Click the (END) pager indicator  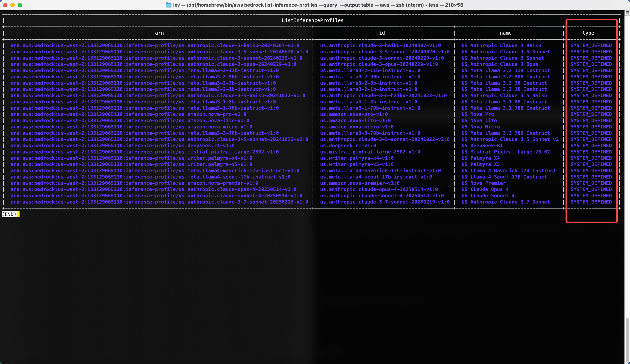coord(9,214)
